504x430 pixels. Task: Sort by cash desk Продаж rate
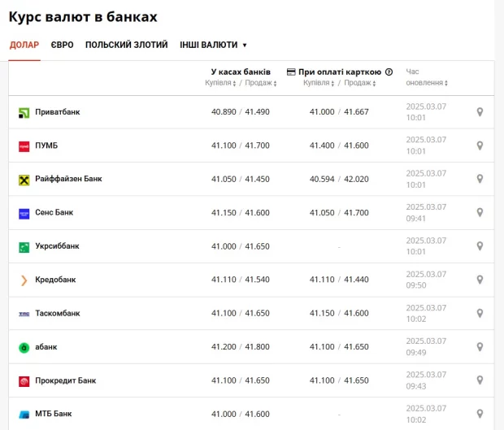259,83
